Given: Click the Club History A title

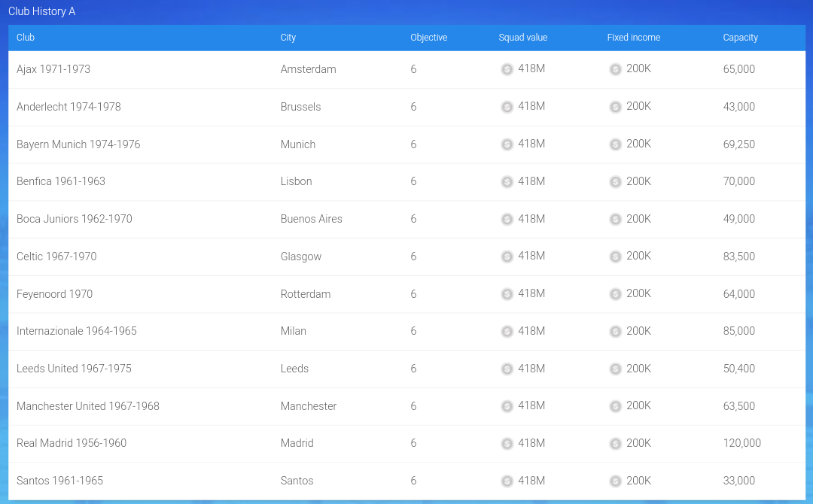Looking at the screenshot, I should [42, 11].
